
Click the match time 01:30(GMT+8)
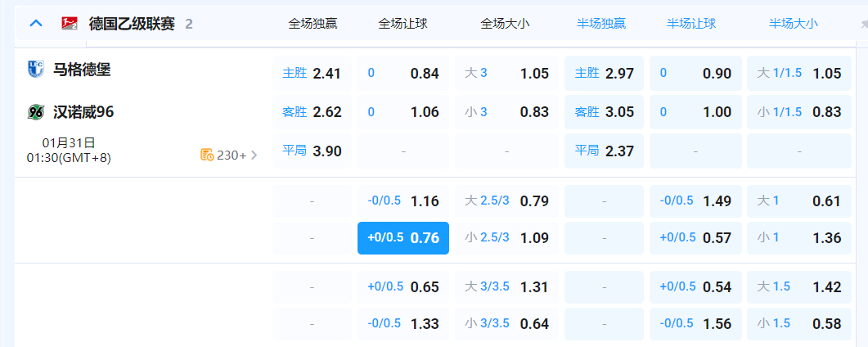click(x=69, y=158)
